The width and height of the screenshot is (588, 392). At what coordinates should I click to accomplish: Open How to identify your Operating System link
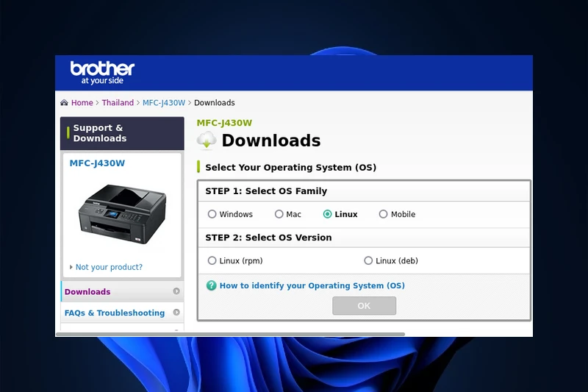[x=312, y=286]
